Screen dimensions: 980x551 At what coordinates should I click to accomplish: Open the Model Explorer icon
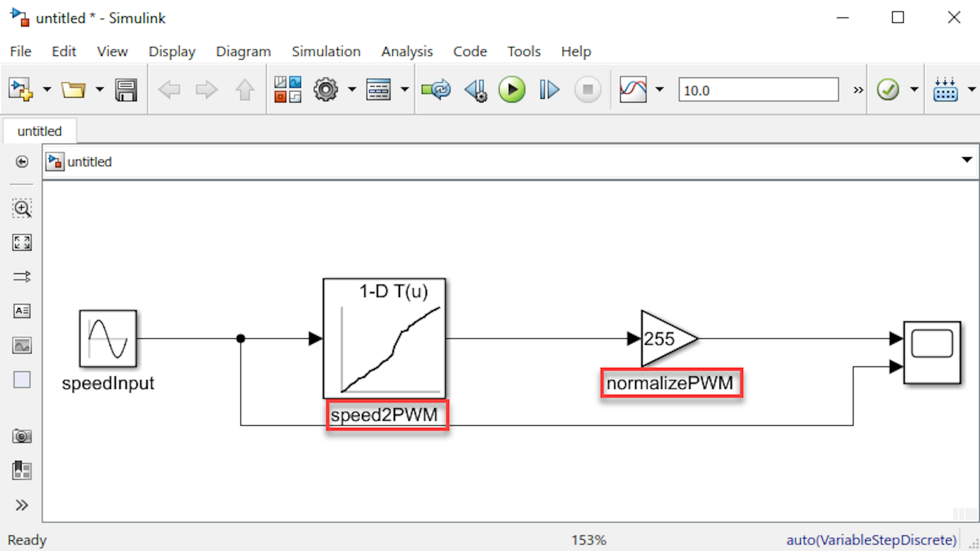coord(378,90)
